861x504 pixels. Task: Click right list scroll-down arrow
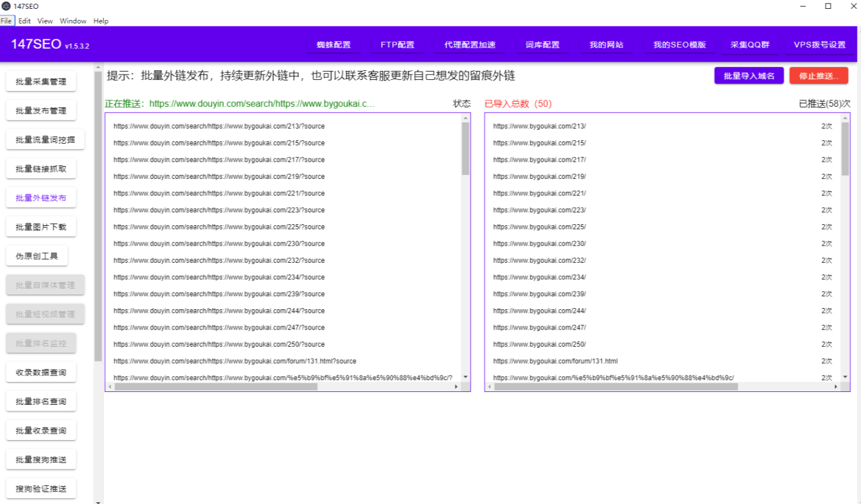pos(845,377)
